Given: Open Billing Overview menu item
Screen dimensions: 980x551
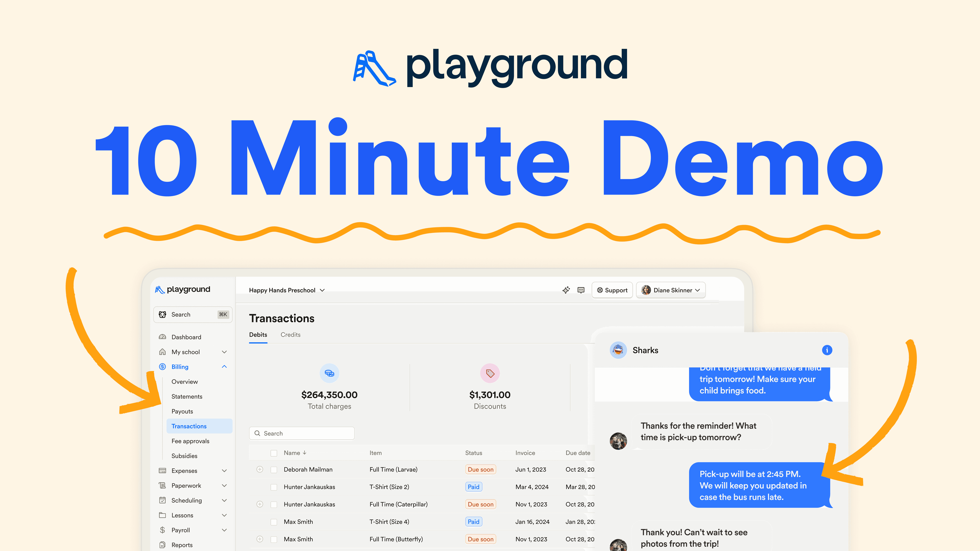Looking at the screenshot, I should tap(185, 381).
